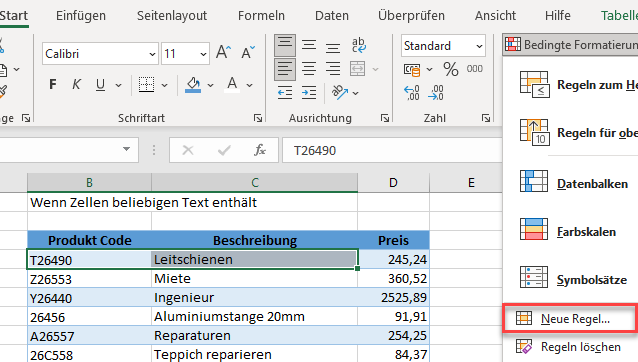Click Bedingte Formatierung button
Screen dimensions: 638x362
pyautogui.click(x=570, y=44)
